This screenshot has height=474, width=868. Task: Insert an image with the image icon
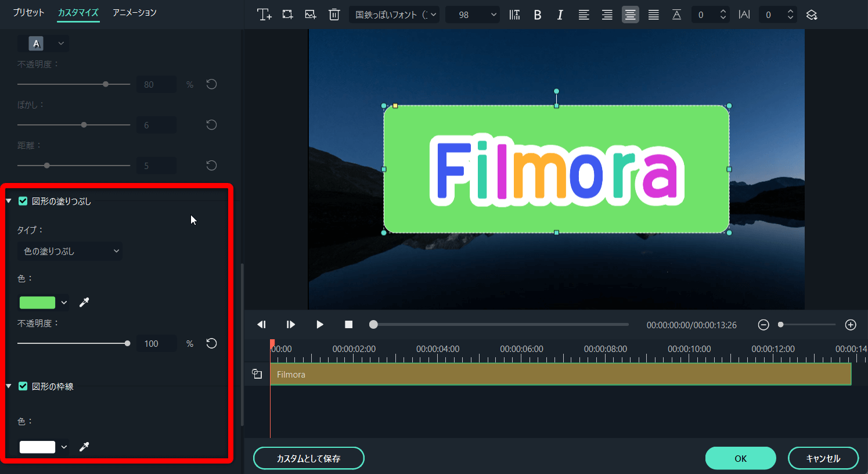point(311,15)
